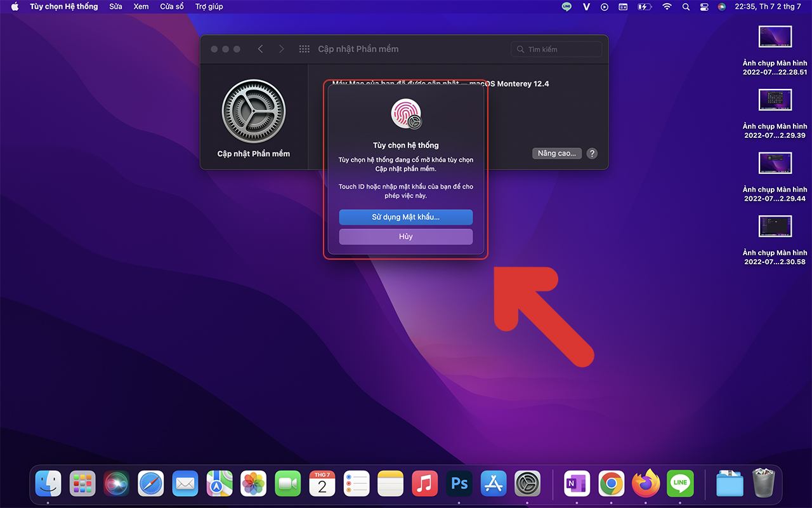Click Hủy to cancel the dialog
This screenshot has height=508, width=812.
pyautogui.click(x=406, y=236)
